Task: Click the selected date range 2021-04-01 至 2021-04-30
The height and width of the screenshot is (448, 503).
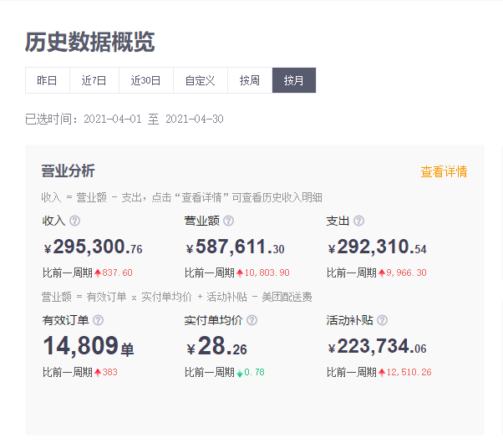Action: pyautogui.click(x=153, y=120)
